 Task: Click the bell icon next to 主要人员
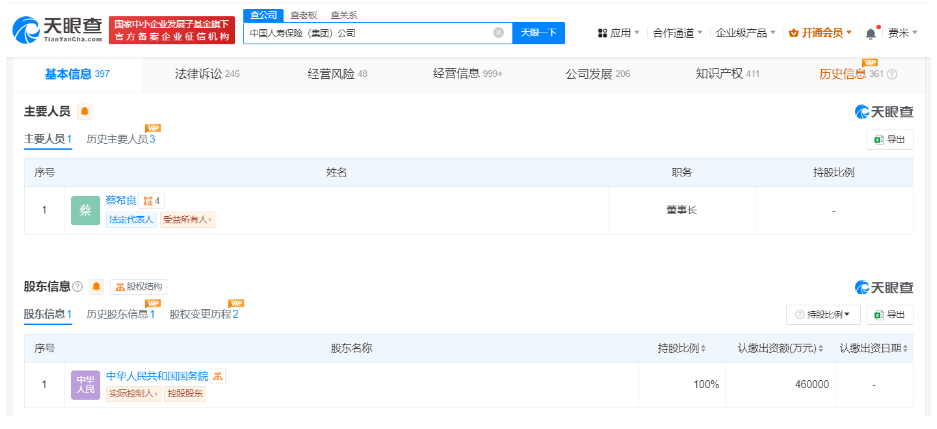pos(85,112)
